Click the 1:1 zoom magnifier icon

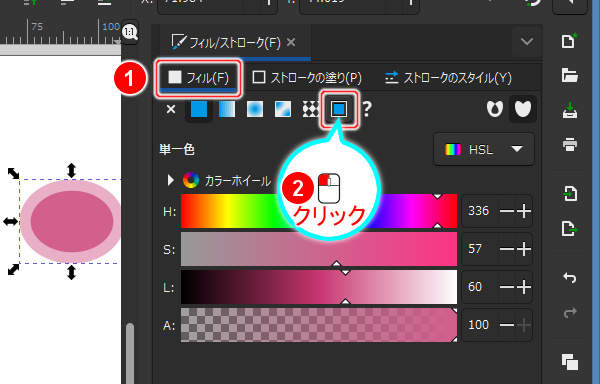130,32
